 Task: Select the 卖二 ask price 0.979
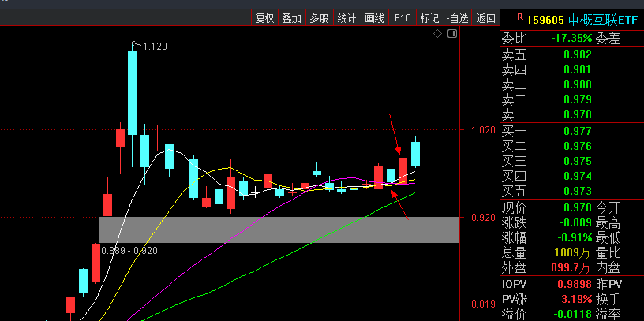(x=578, y=99)
